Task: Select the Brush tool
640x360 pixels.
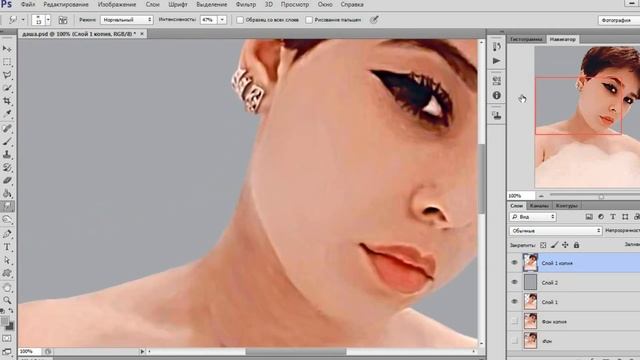Action: [x=7, y=142]
